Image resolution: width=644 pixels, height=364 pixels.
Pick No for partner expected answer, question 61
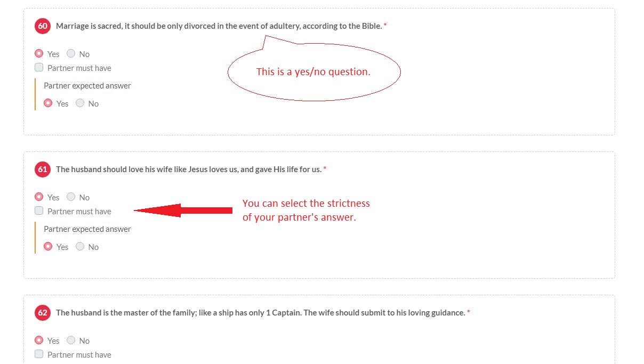coord(80,247)
